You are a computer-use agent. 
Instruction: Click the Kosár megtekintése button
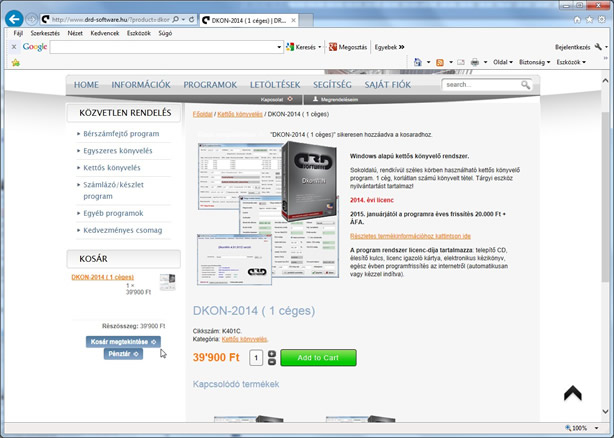click(123, 342)
